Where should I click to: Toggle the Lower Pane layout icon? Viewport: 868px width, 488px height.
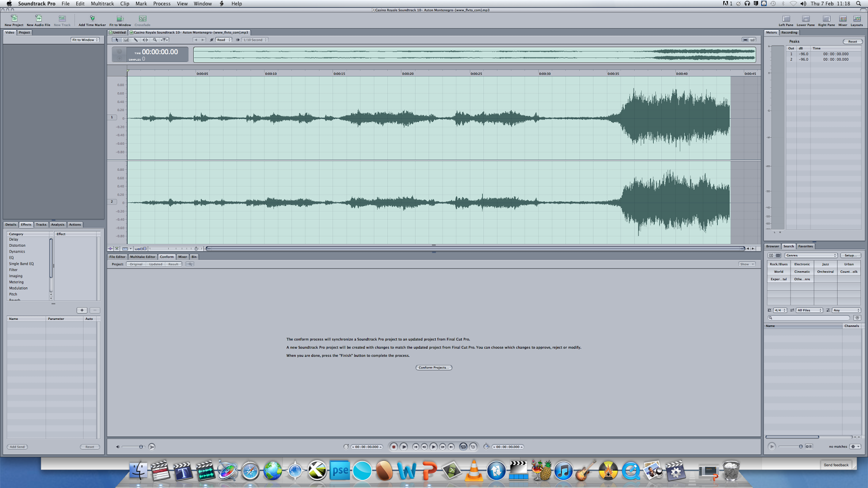tap(806, 21)
